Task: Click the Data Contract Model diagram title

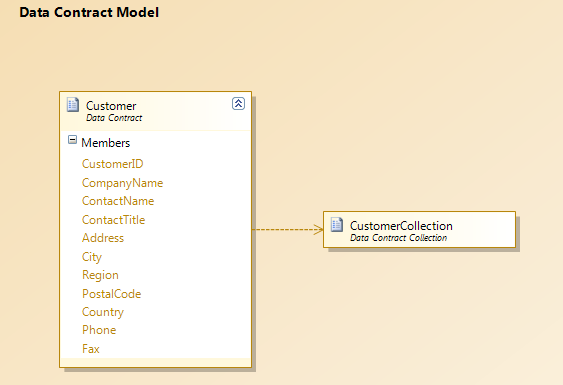Action: pos(89,13)
